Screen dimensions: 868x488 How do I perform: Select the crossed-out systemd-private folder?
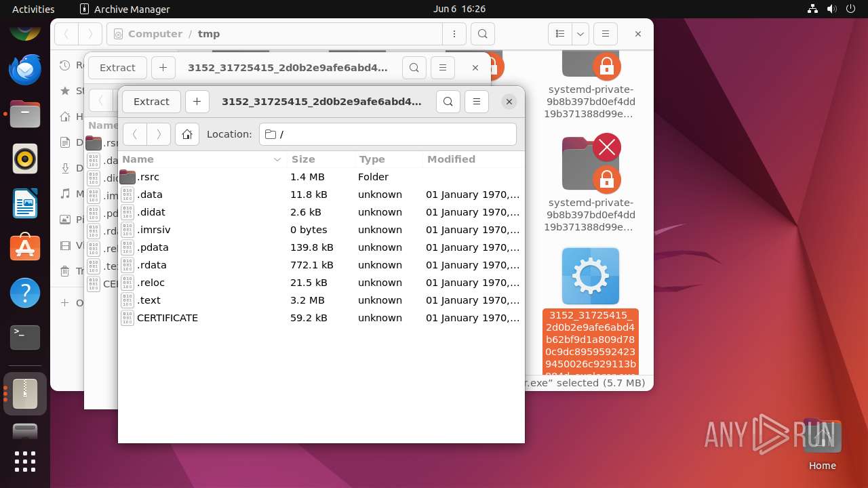590,163
